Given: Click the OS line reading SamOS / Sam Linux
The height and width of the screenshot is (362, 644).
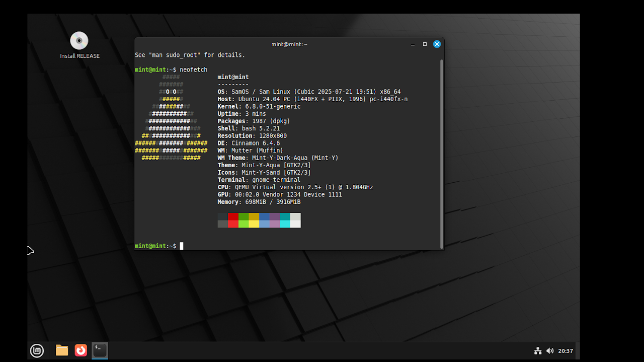Looking at the screenshot, I should pyautogui.click(x=309, y=92).
